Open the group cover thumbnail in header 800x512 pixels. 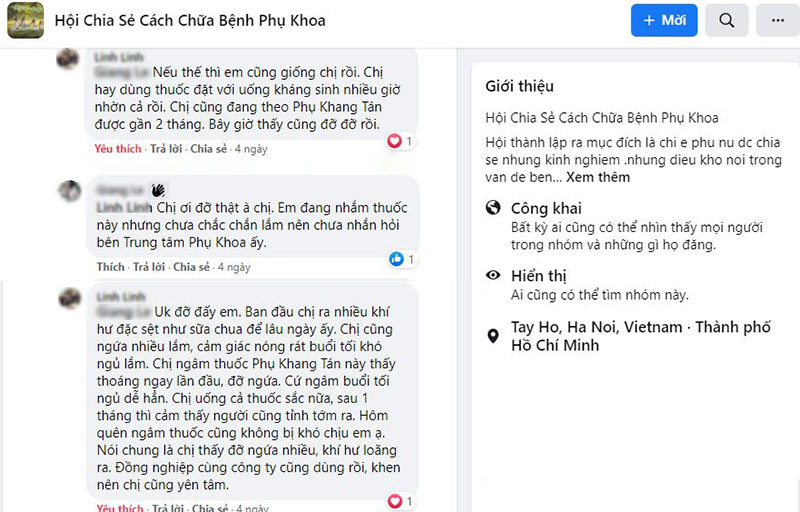click(x=26, y=20)
